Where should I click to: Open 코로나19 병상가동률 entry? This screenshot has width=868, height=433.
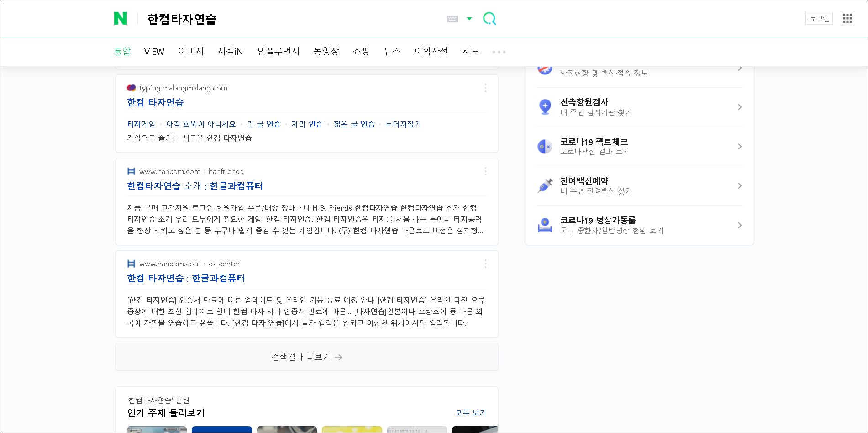pos(639,225)
